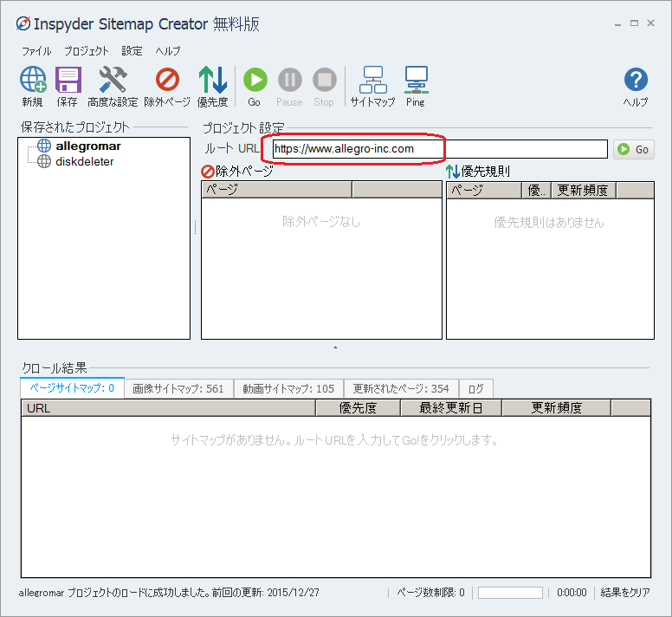Click the Go button beside the root URL
Image resolution: width=672 pixels, height=617 pixels.
633,149
